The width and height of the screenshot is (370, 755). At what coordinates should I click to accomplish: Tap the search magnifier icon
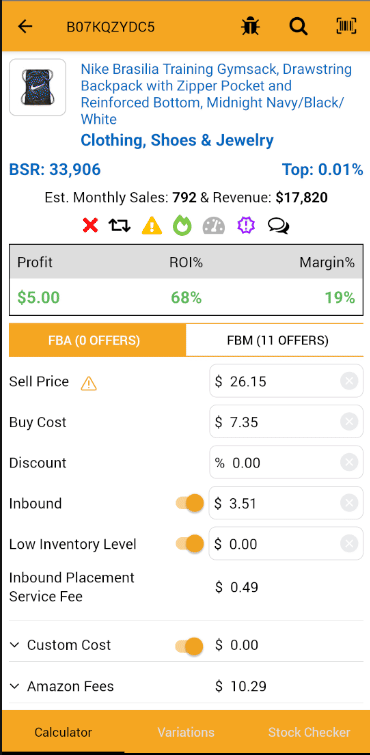[x=298, y=26]
